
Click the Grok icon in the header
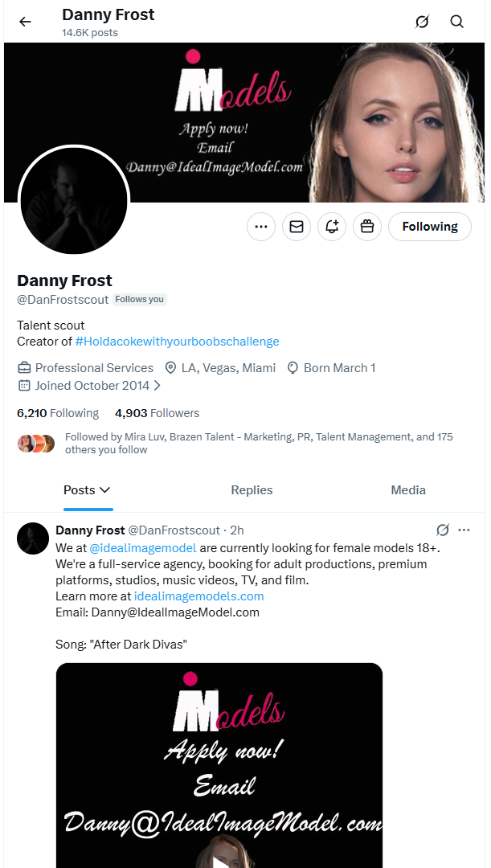coord(422,22)
